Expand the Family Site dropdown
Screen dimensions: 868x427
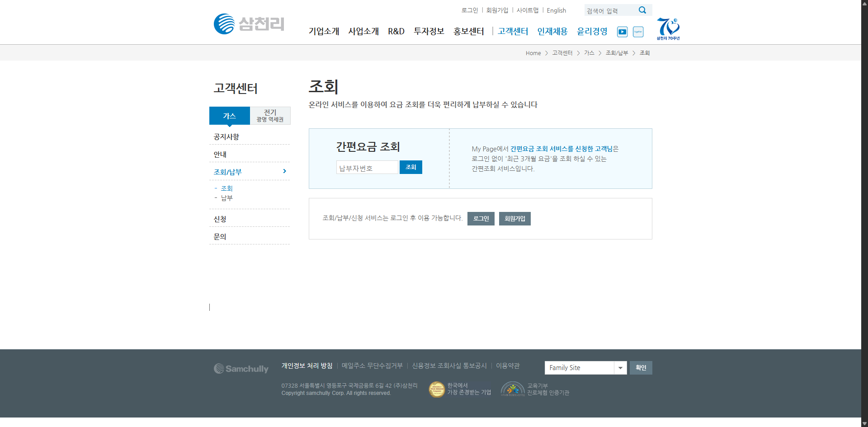(x=620, y=368)
